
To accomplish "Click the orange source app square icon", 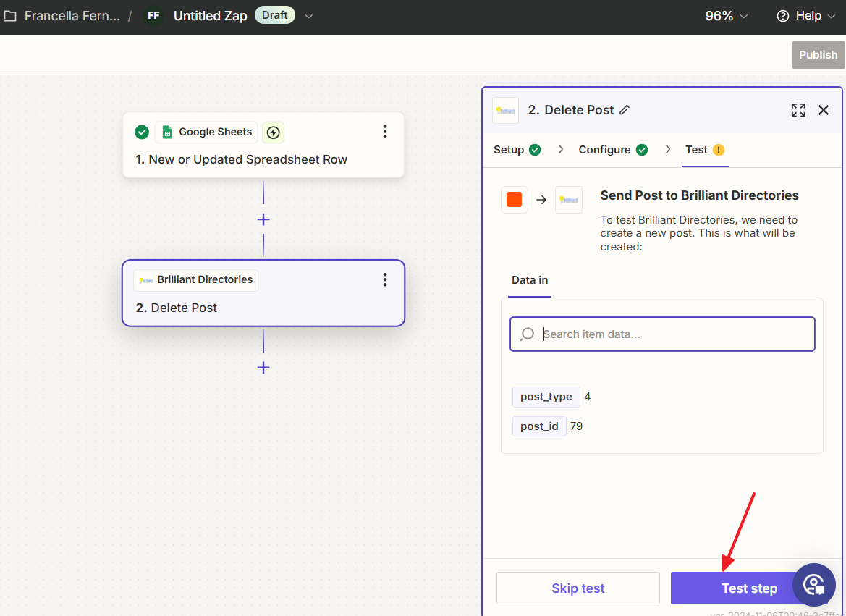I will click(514, 200).
